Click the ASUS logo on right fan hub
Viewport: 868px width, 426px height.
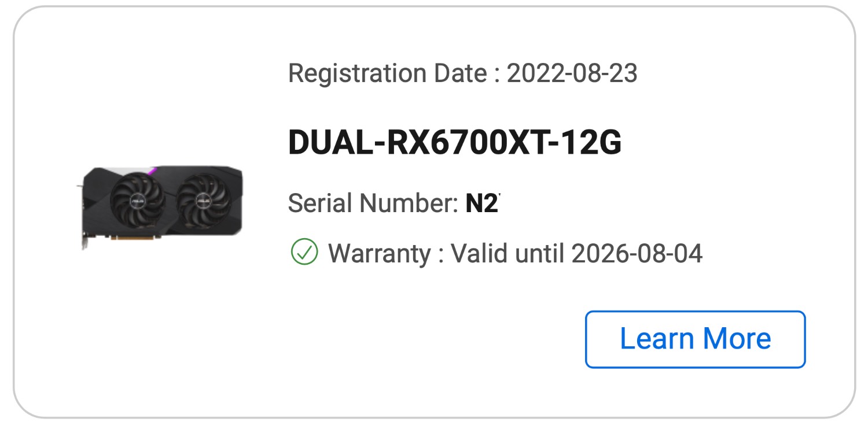click(x=203, y=202)
